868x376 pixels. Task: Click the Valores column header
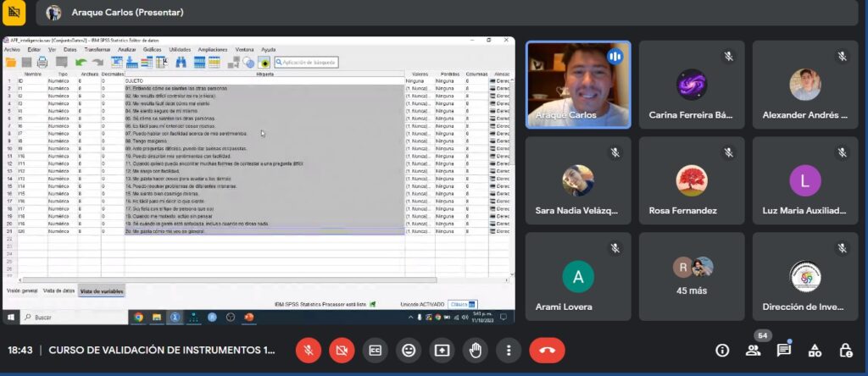pos(420,74)
